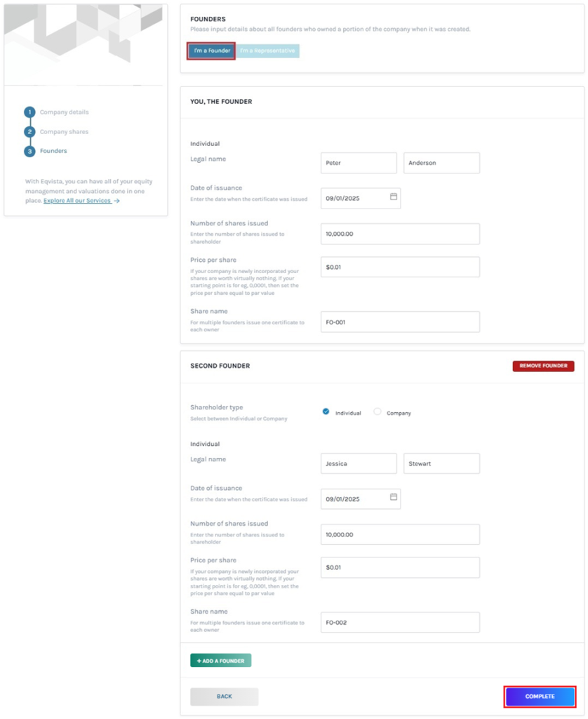Open first founder's date of issuance picker
The image size is (588, 719).
coord(354,199)
